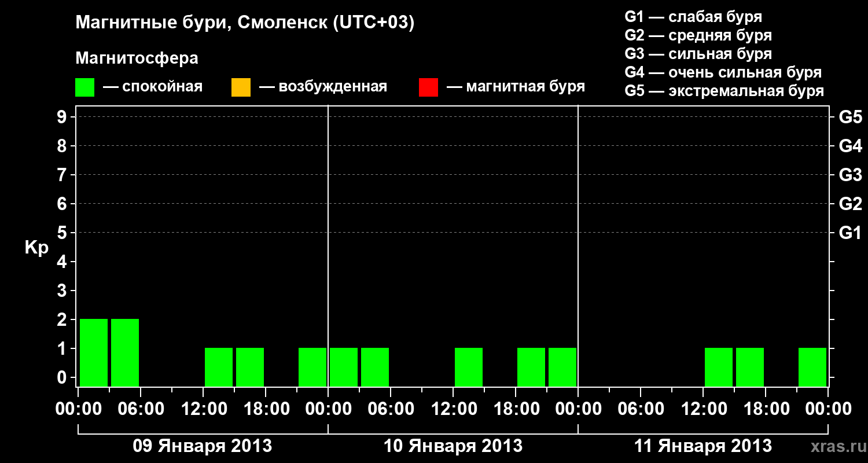Image resolution: width=868 pixels, height=463 pixels.
Task: Click the '18:00' tick label for 10 Января
Action: [516, 409]
